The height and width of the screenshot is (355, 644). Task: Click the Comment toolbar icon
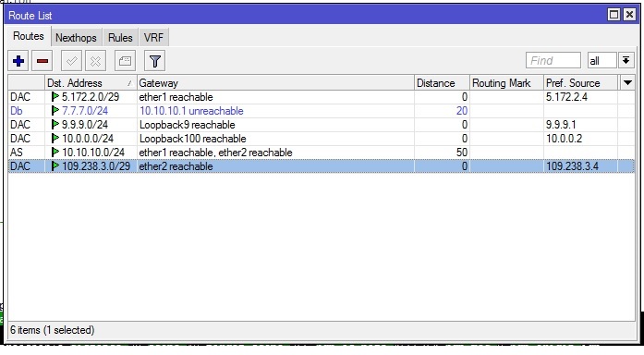[x=125, y=61]
